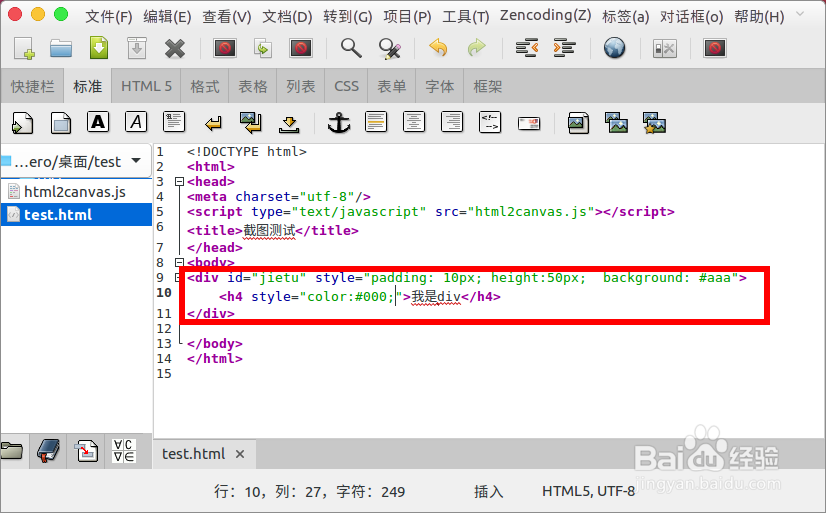Close the test.html document tab

coord(240,454)
